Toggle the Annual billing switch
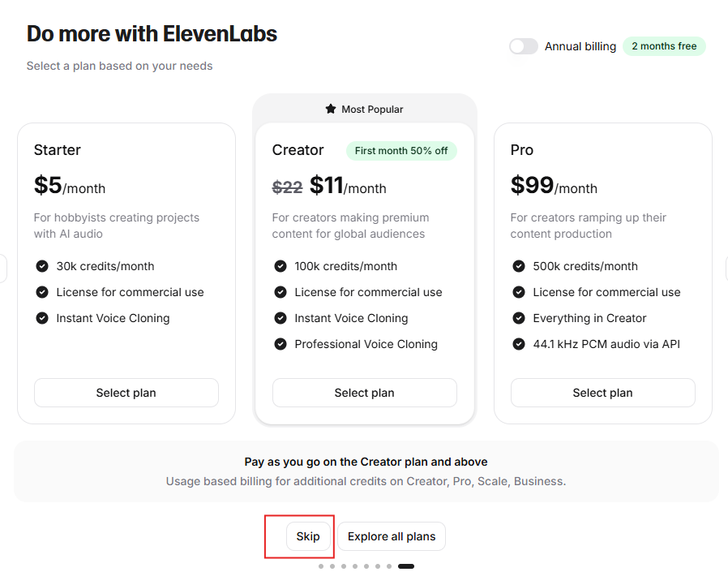The width and height of the screenshot is (728, 572). click(523, 46)
